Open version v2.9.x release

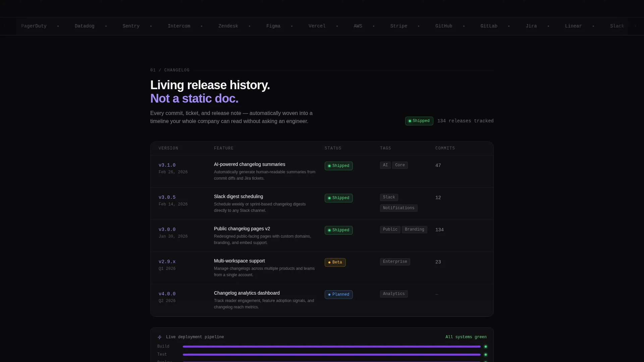(x=167, y=262)
